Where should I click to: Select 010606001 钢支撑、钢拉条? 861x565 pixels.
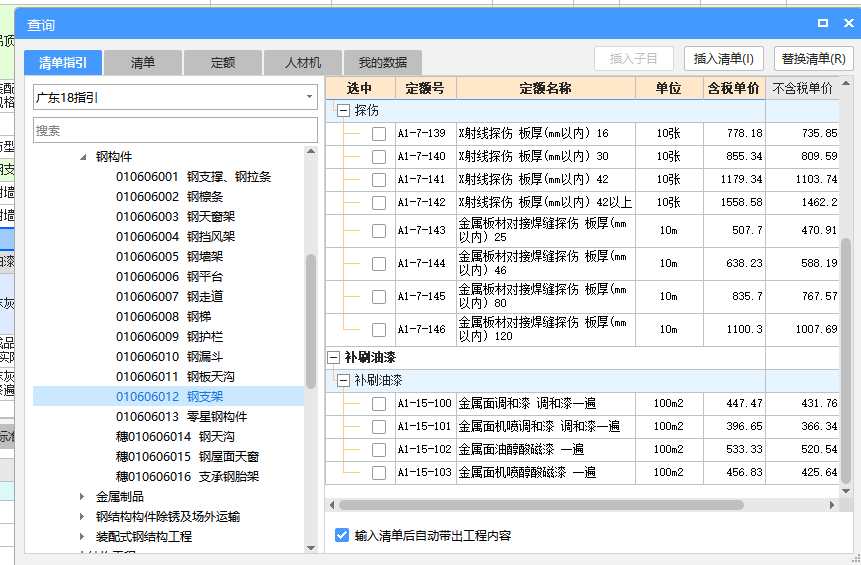tap(193, 177)
